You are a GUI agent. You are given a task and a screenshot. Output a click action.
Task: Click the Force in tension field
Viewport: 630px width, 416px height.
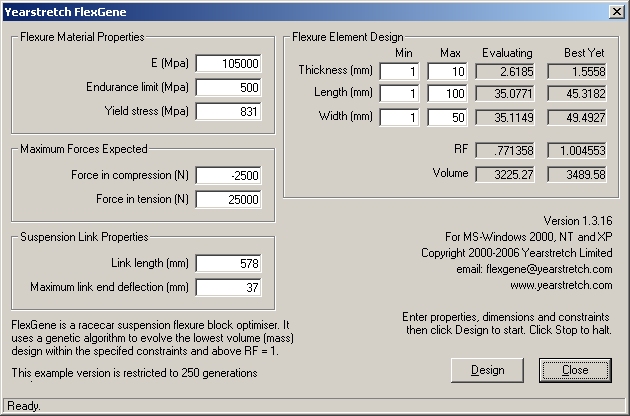228,199
